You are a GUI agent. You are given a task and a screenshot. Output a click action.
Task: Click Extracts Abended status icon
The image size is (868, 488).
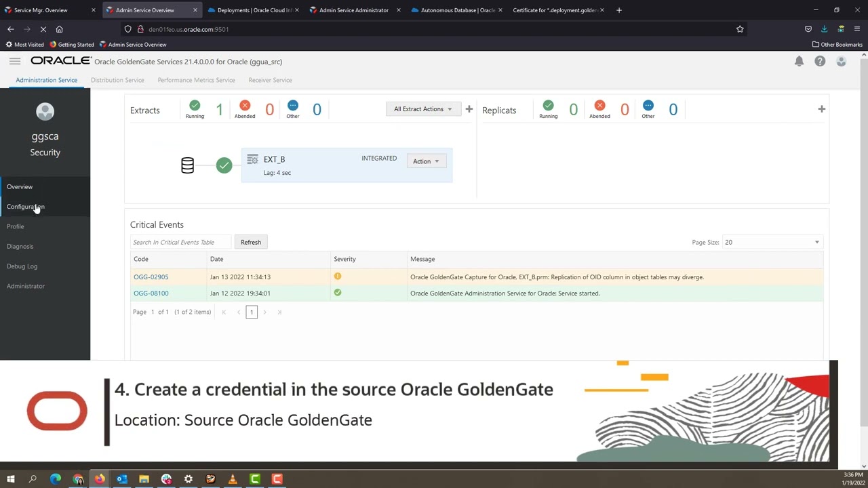pos(245,105)
